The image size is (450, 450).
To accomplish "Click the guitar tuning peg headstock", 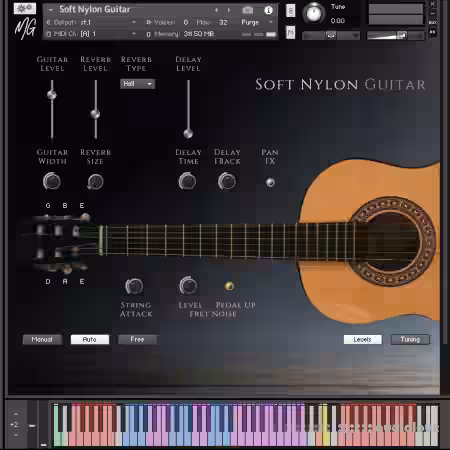I will [x=62, y=242].
